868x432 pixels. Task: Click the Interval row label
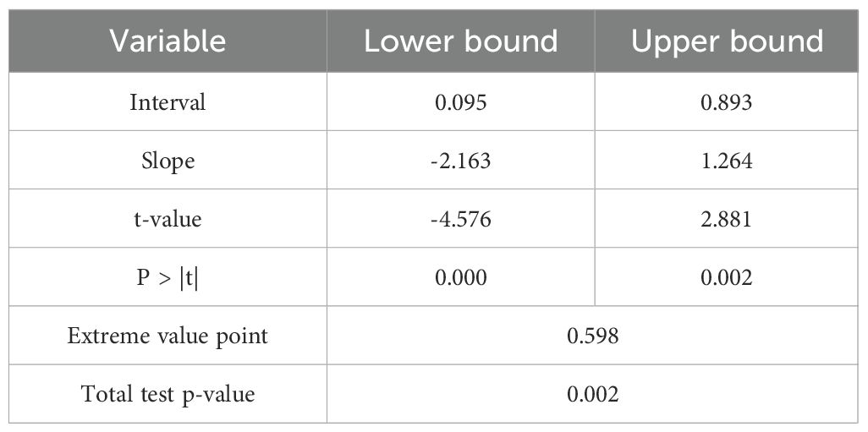click(x=168, y=103)
